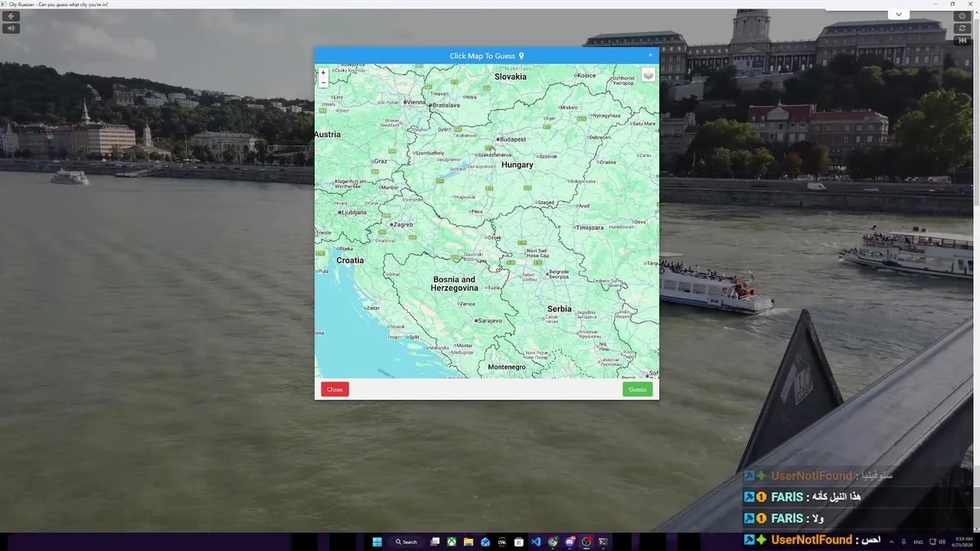The height and width of the screenshot is (551, 980).
Task: Click Belgrade on the map
Action: click(558, 272)
